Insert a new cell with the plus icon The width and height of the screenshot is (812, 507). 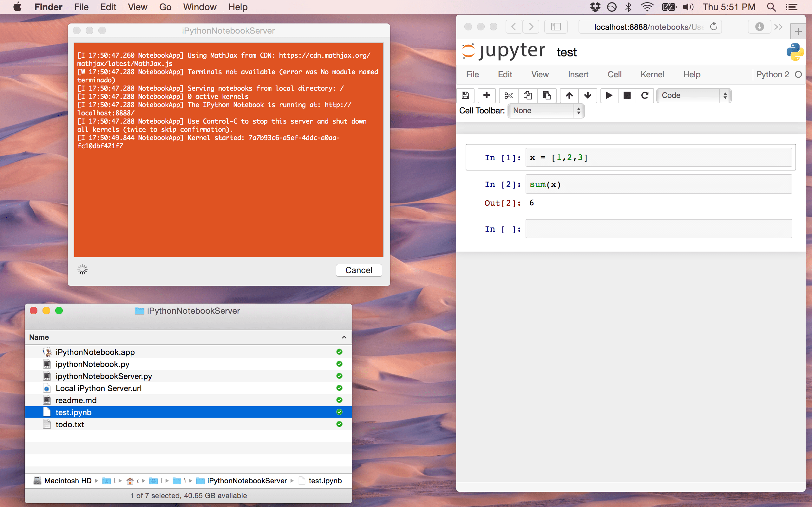pos(487,96)
